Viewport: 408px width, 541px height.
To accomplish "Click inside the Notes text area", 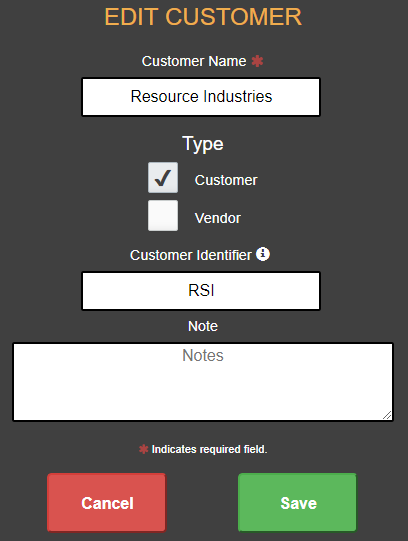I will tap(203, 382).
